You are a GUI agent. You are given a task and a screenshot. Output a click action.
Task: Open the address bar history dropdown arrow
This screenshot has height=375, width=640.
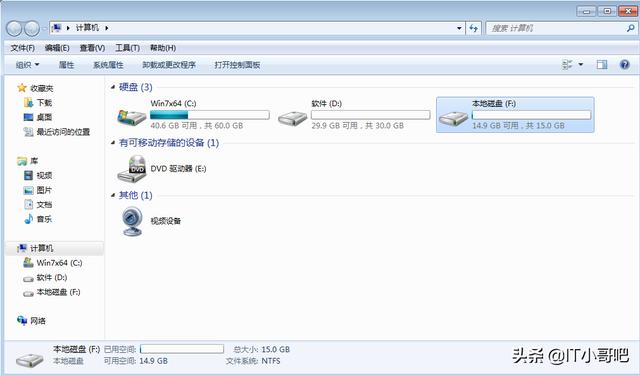tap(459, 28)
